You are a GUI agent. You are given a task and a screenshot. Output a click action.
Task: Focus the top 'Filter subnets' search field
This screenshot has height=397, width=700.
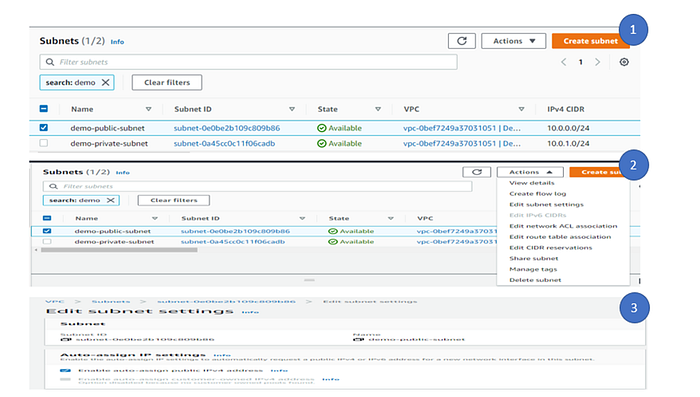point(248,62)
